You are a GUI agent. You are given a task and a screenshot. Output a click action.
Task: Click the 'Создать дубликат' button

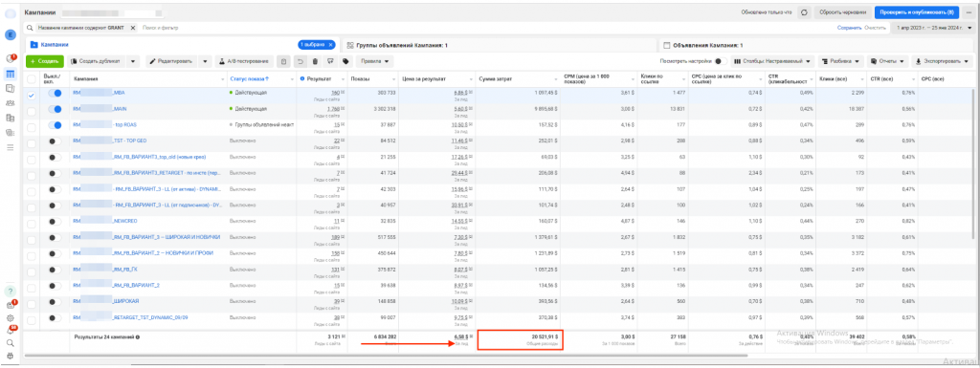point(97,61)
